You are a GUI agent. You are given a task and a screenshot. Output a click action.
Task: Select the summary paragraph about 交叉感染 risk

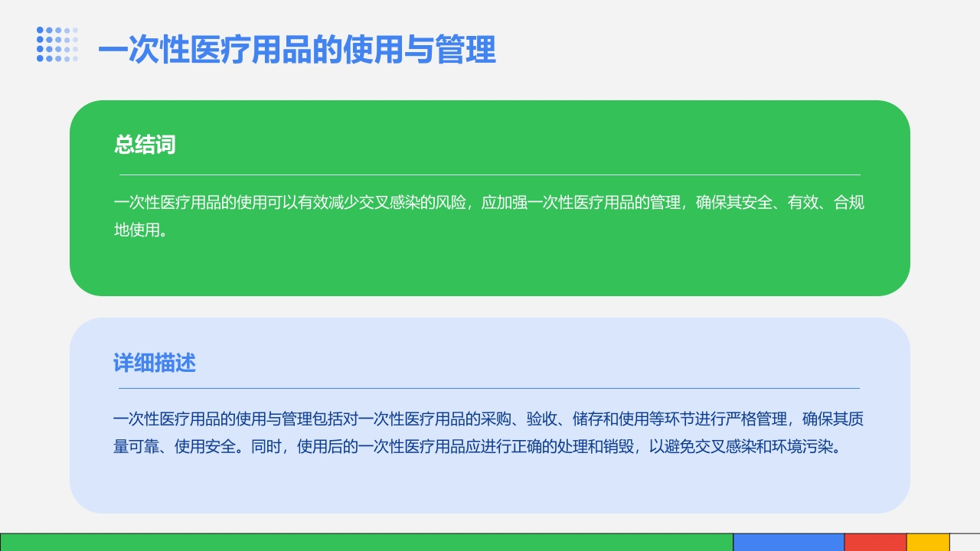tap(488, 215)
